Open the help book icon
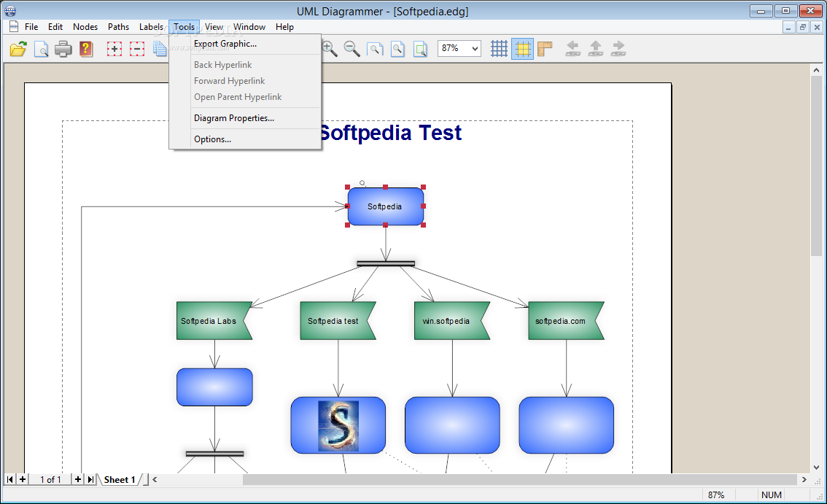 tap(86, 49)
